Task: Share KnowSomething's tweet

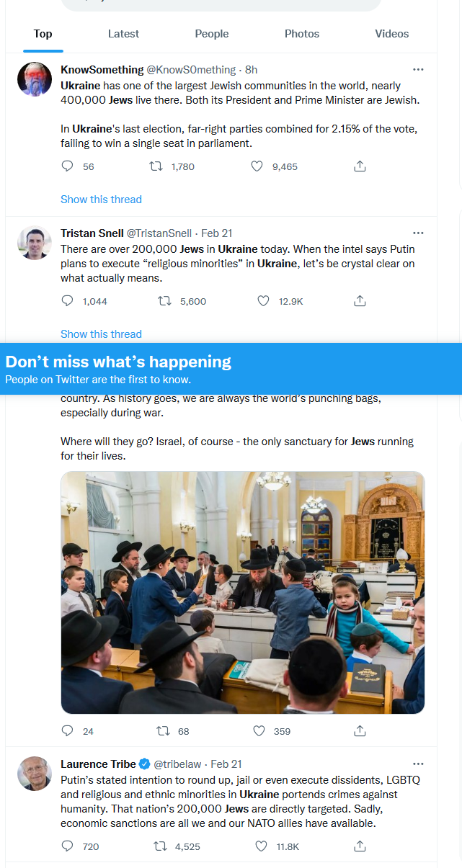Action: click(x=360, y=166)
